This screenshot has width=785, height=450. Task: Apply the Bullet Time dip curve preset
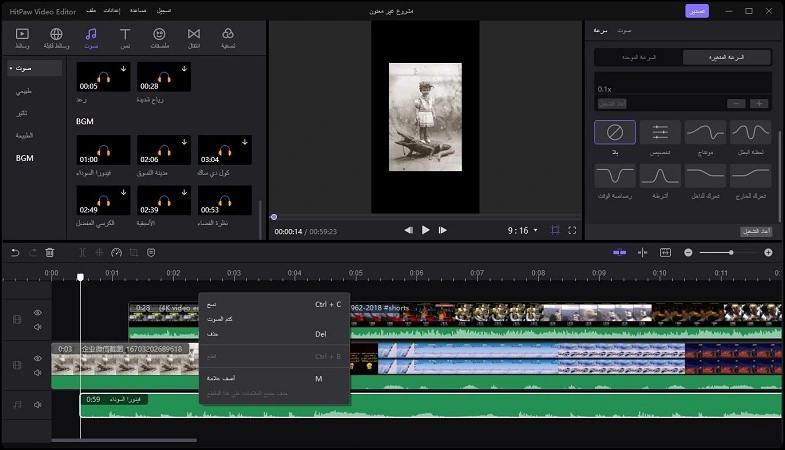615,176
